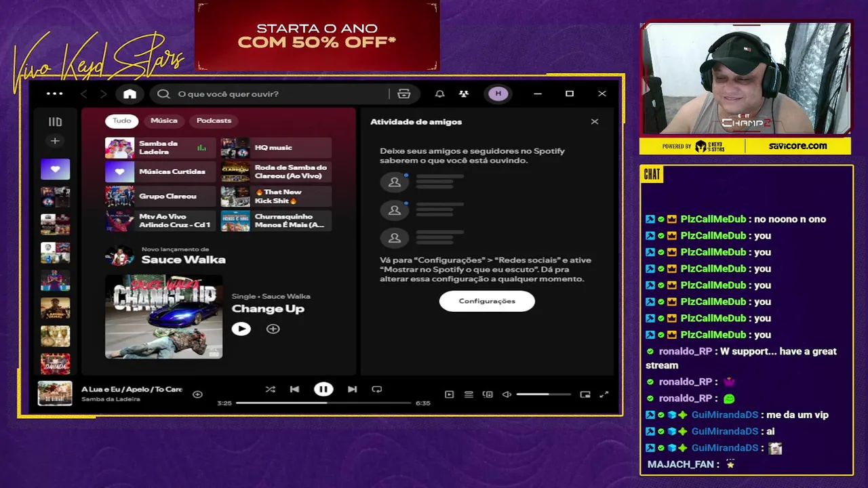This screenshot has width=868, height=488.
Task: Open the mini player icon
Action: click(x=585, y=394)
